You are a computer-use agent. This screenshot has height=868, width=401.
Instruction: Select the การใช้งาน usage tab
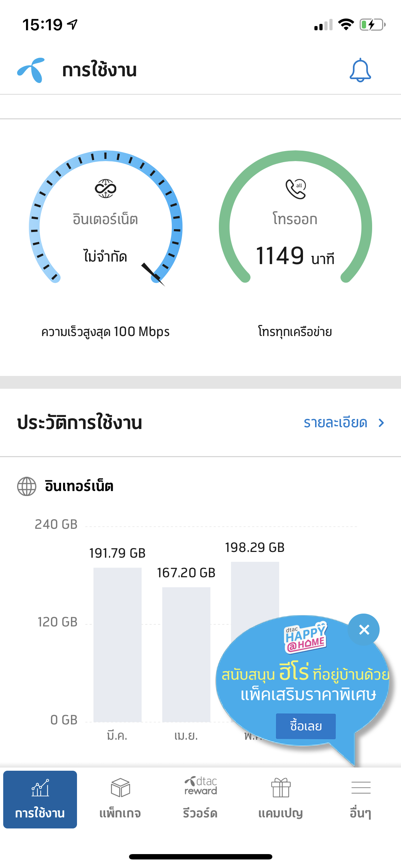[40, 800]
